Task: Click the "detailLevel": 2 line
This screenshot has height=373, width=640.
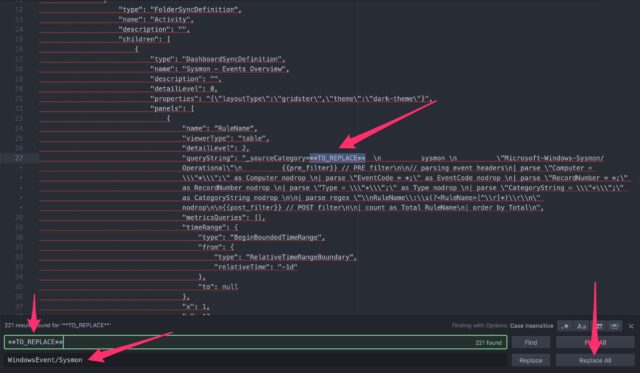Action: pos(216,148)
